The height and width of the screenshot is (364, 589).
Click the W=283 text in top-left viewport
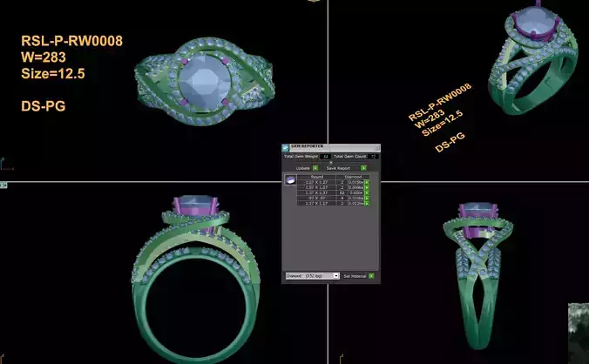click(x=44, y=57)
